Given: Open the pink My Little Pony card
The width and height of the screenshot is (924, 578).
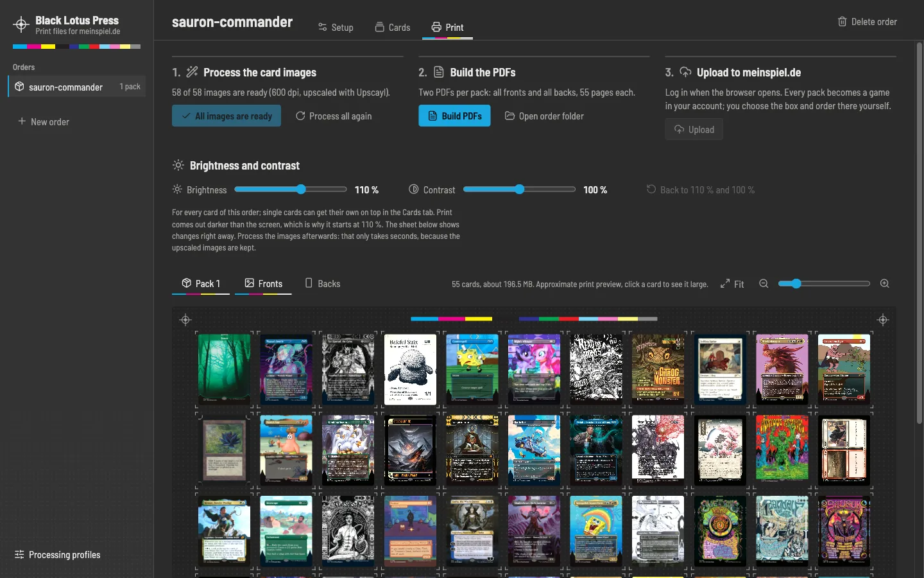Looking at the screenshot, I should [534, 369].
